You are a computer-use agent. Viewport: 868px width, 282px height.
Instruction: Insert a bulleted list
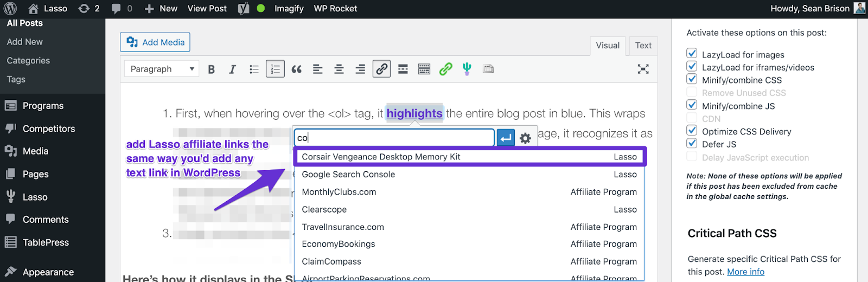[254, 69]
